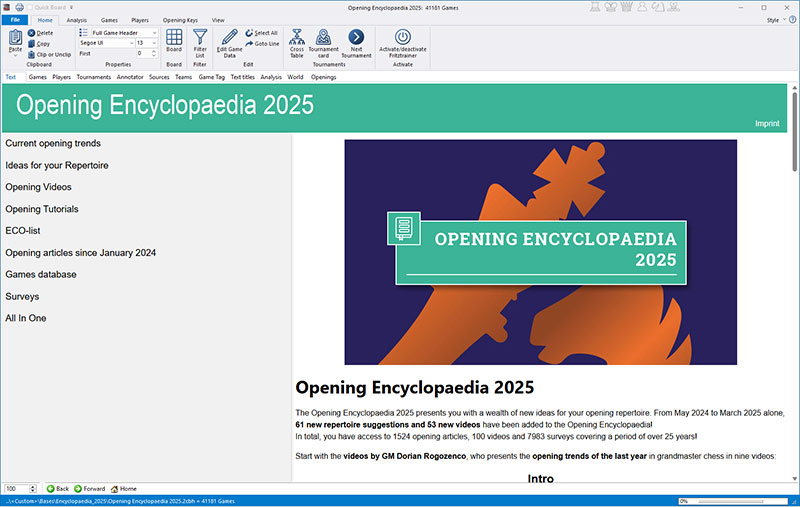
Task: Expand the Segoe UI font dropdown
Action: pyautogui.click(x=131, y=43)
